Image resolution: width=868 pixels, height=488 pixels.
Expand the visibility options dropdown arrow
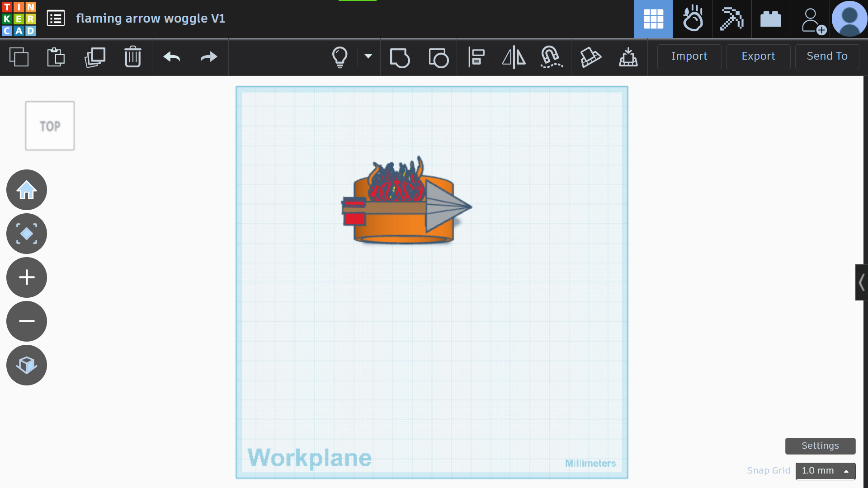(368, 56)
